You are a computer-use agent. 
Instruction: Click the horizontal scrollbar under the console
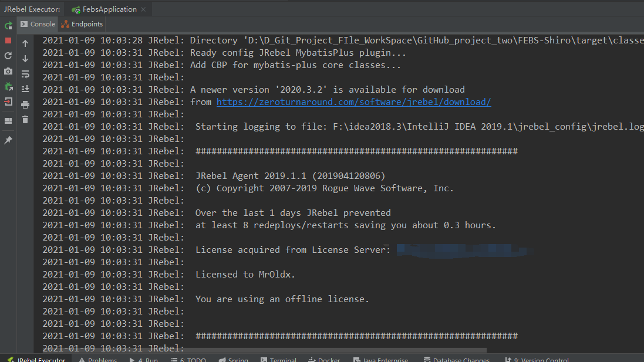click(264, 350)
